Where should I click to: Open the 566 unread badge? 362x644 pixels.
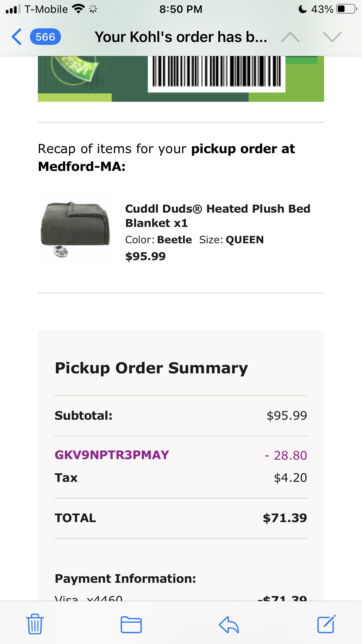(x=45, y=37)
